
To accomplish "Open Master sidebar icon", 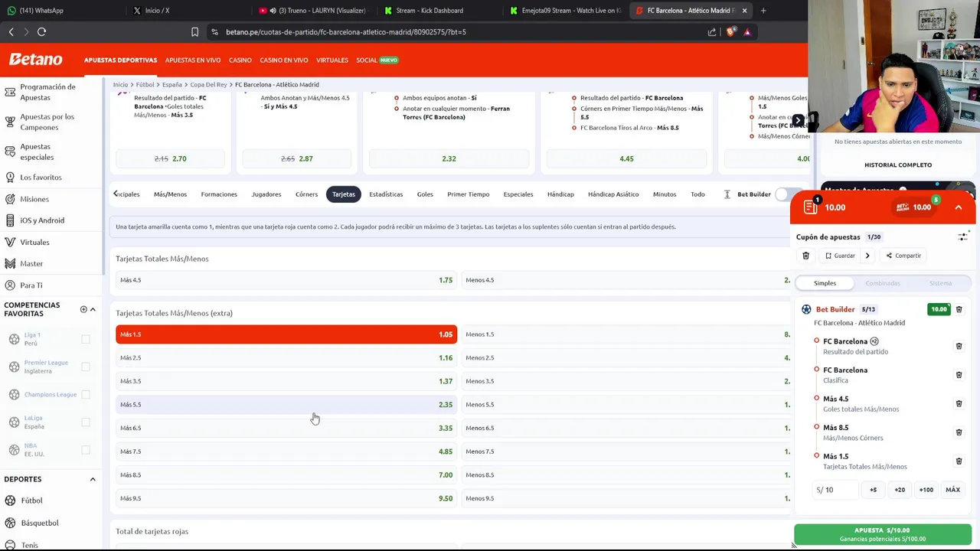I will [10, 263].
